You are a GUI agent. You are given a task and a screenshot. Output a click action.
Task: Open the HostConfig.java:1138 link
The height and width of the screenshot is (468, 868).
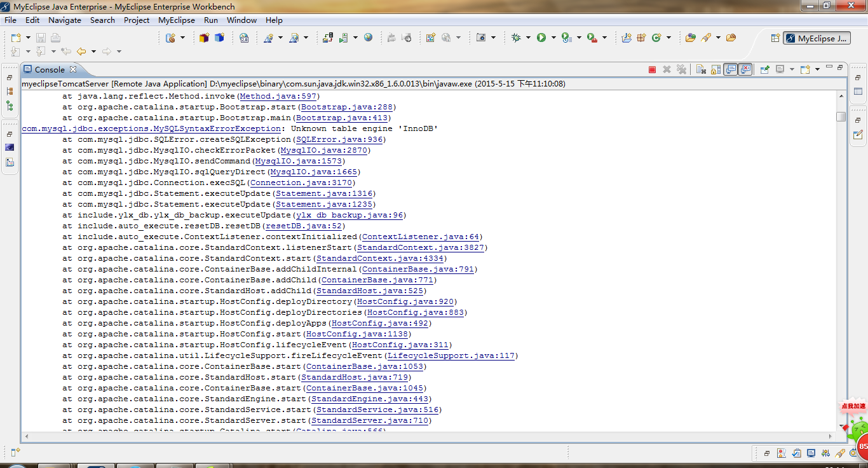pos(358,334)
